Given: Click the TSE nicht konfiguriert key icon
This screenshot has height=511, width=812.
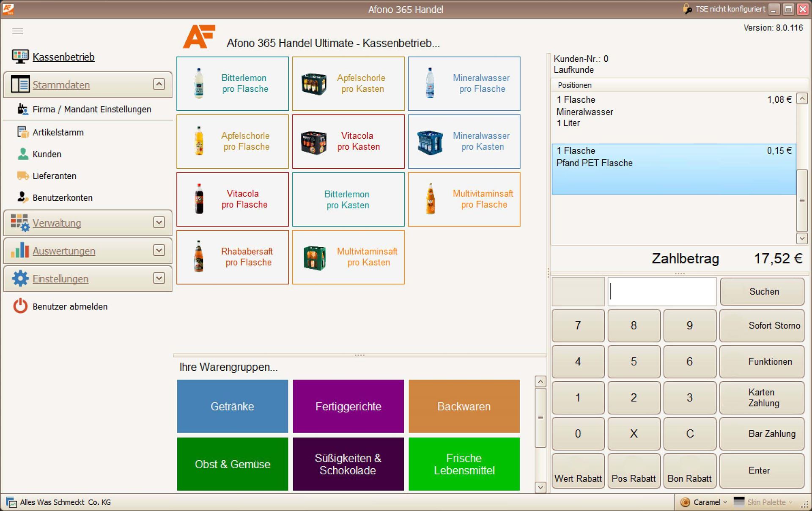Looking at the screenshot, I should point(688,9).
